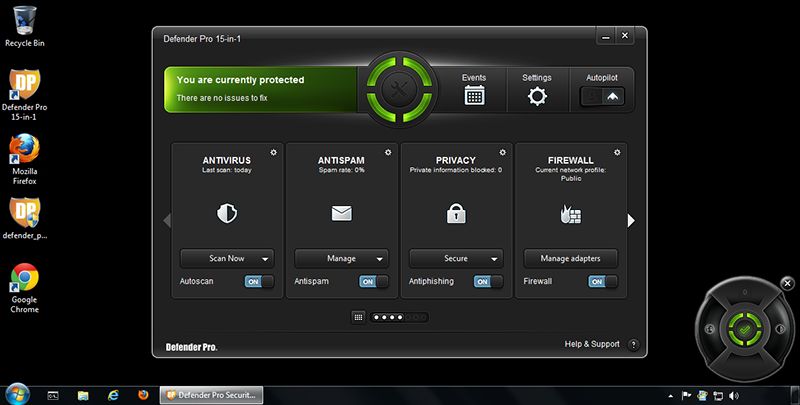Open Antispam module settings gear
This screenshot has width=800, height=405.
(388, 153)
